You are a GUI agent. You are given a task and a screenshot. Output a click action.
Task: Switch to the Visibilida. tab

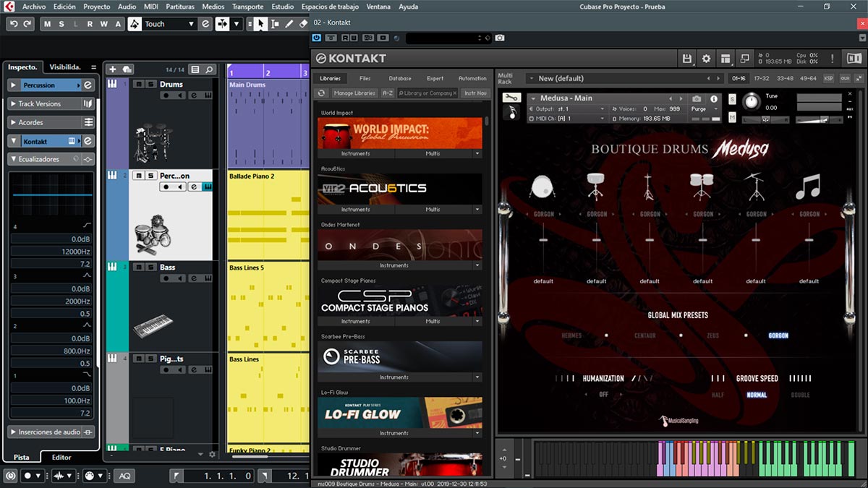pyautogui.click(x=64, y=67)
